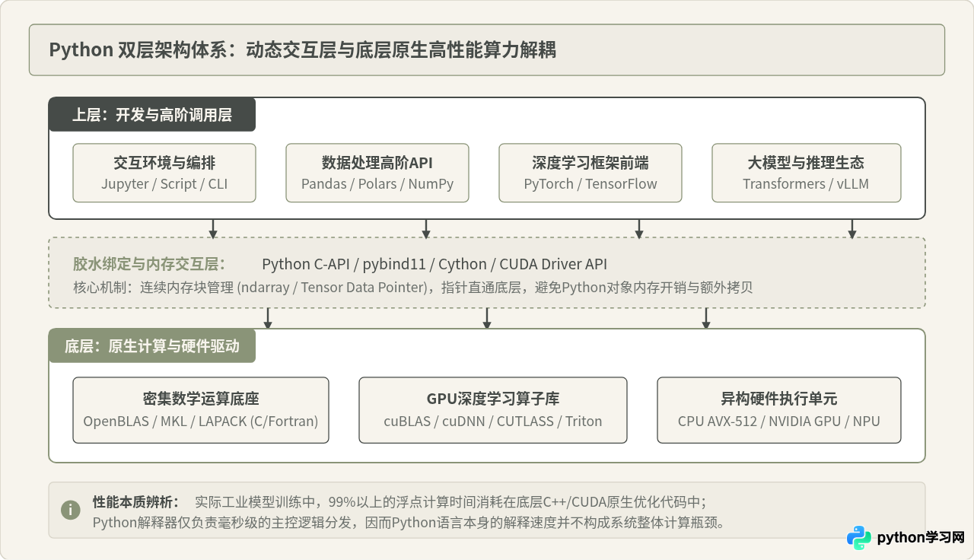Select the 数据处理高阶API card
Image resolution: width=974 pixels, height=560 pixels.
pyautogui.click(x=377, y=173)
